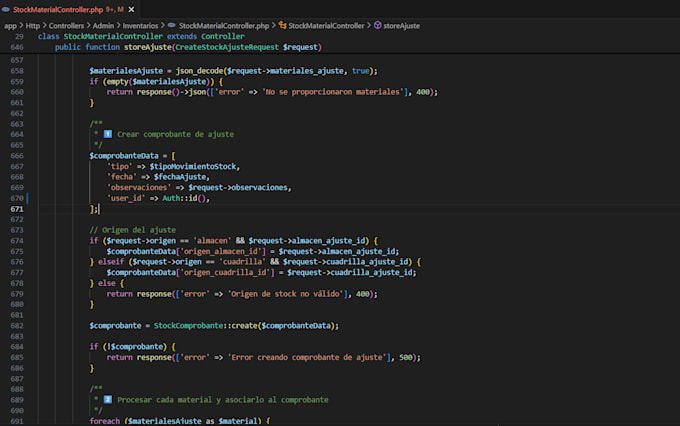Open the 'Inventarios' breadcrumb segment

coord(141,26)
